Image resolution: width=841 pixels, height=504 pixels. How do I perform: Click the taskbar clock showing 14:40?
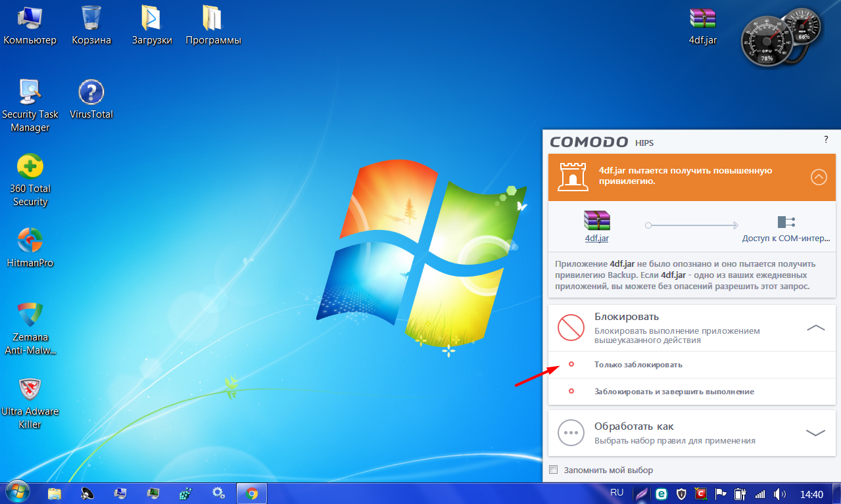[812, 494]
